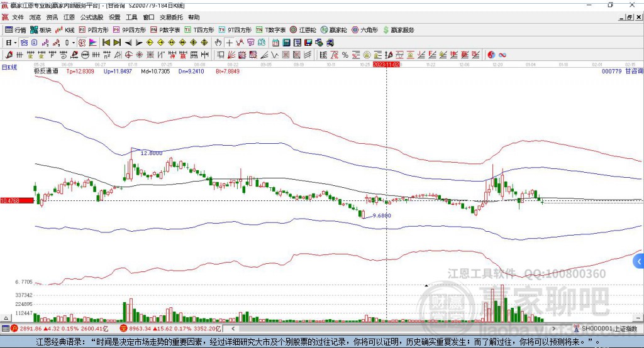
Task: Select the red target circle tool
Action: [x=128, y=55]
